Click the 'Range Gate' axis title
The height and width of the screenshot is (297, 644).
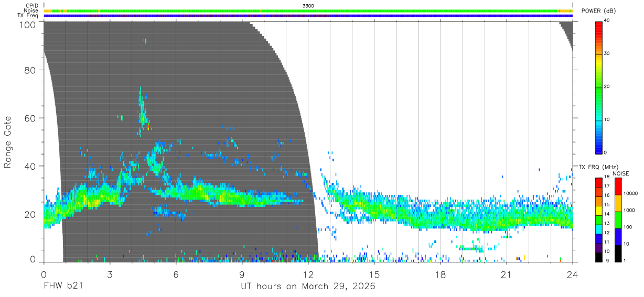8,142
